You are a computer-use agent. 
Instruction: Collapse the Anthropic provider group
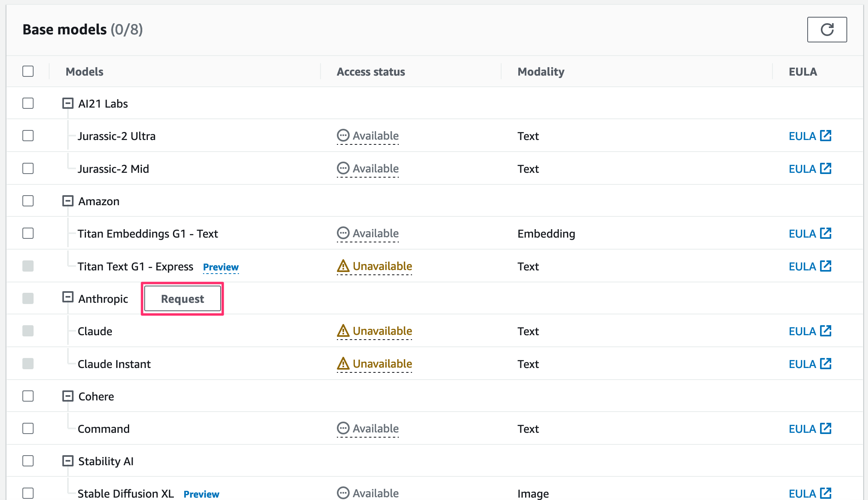pos(68,297)
